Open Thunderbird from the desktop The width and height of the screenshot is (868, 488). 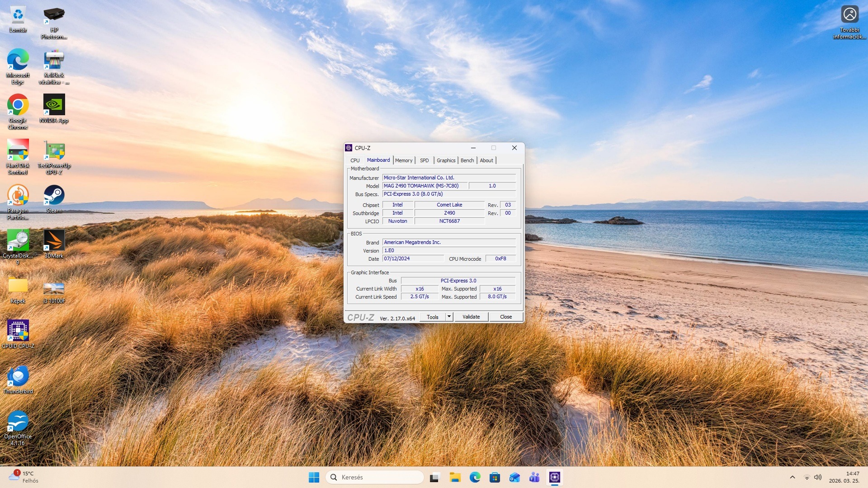click(18, 376)
